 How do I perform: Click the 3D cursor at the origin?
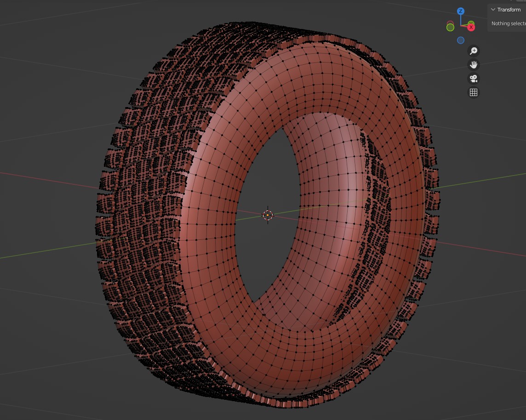tap(268, 215)
